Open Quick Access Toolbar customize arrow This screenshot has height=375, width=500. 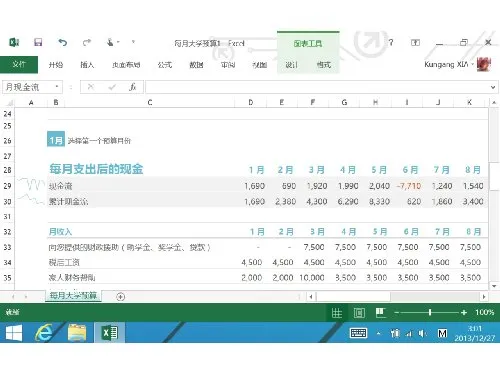(x=133, y=42)
